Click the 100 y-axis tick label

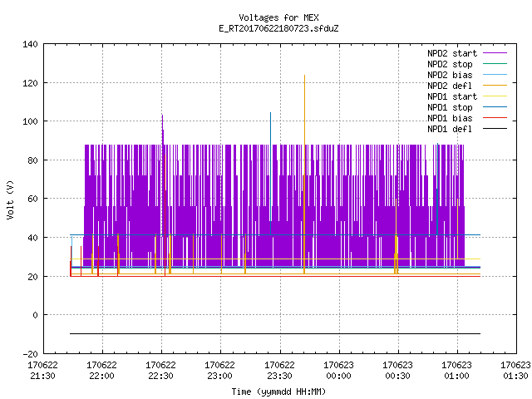pos(30,121)
